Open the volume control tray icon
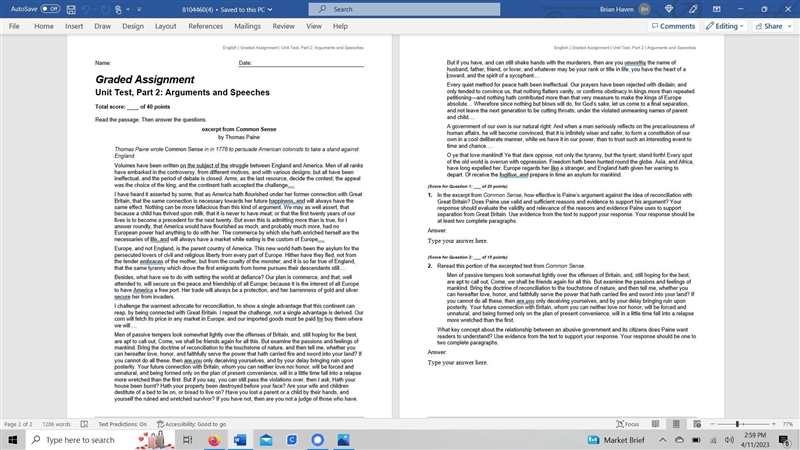 point(730,440)
